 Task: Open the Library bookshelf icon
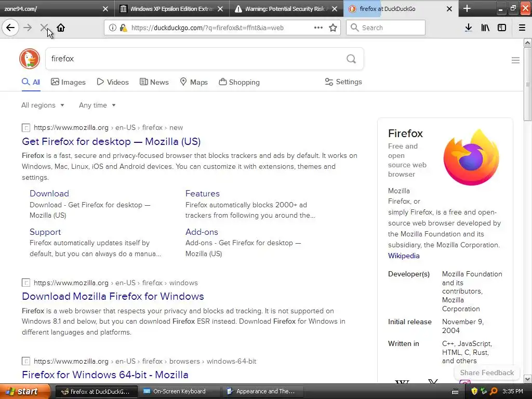tap(485, 28)
